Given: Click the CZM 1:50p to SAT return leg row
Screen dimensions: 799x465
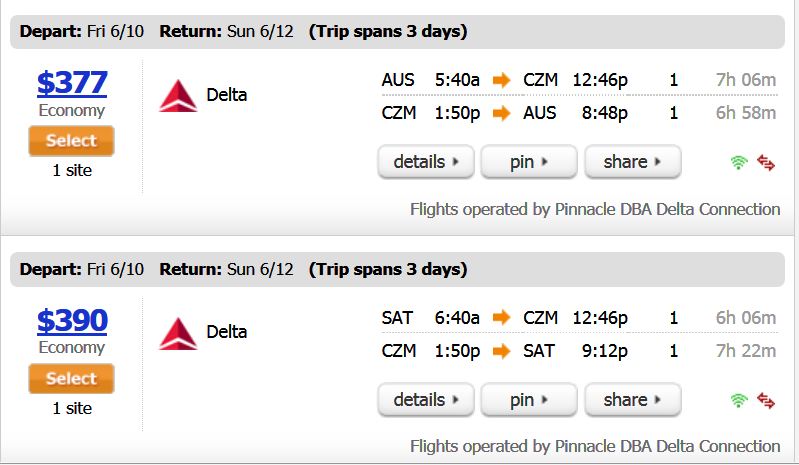Looking at the screenshot, I should coord(579,351).
